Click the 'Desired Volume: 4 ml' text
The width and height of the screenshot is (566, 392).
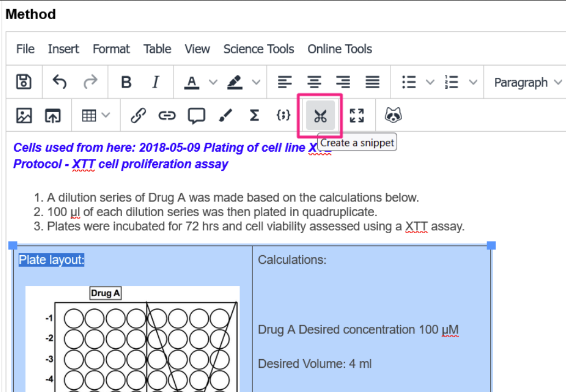click(315, 364)
